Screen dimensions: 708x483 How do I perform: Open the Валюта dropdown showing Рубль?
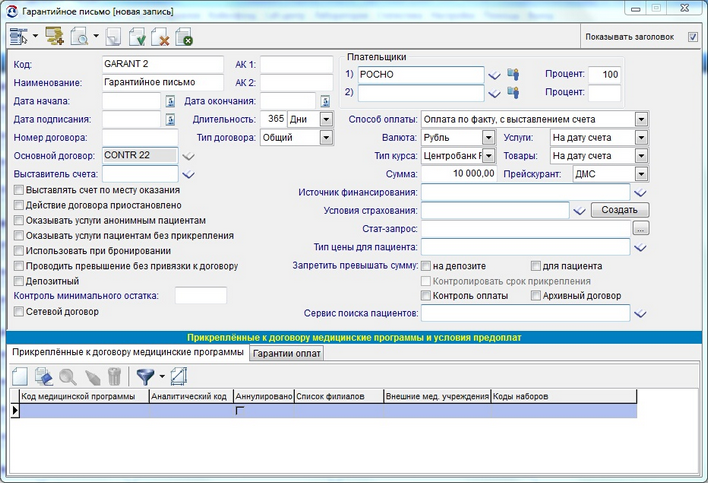pyautogui.click(x=488, y=138)
